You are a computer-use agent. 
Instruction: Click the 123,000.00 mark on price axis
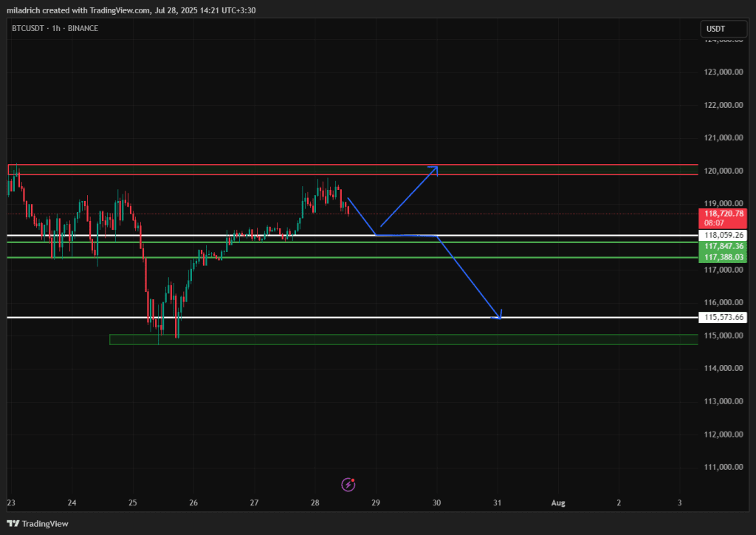click(723, 72)
